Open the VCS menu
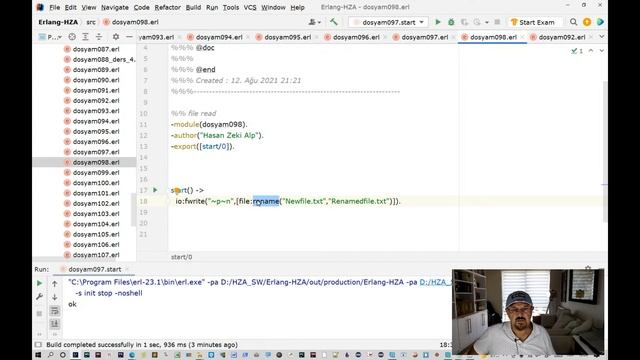The width and height of the screenshot is (640, 360). [x=250, y=7]
